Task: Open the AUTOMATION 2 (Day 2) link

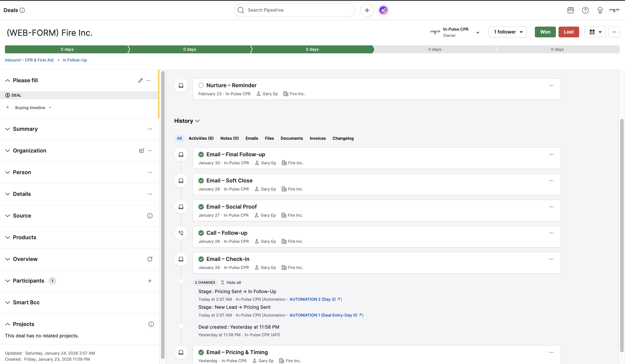Action: [315, 299]
